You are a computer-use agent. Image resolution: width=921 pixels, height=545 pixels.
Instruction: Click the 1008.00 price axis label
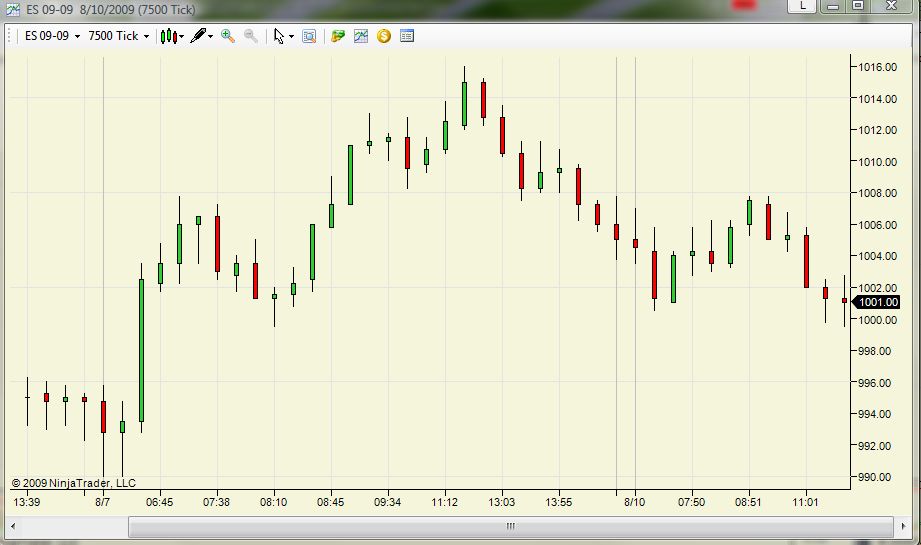click(878, 193)
